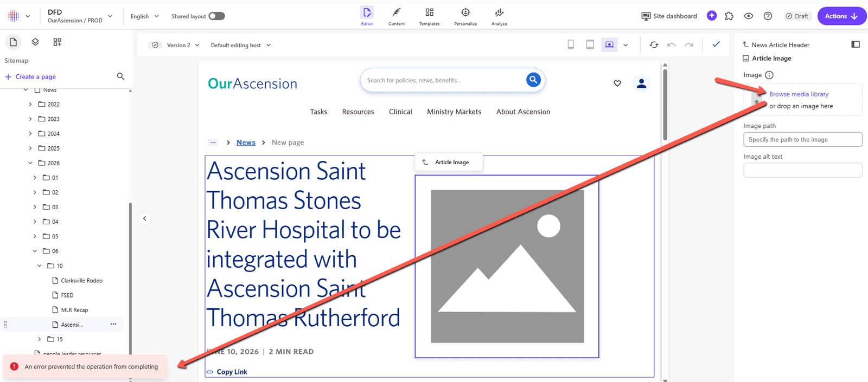The image size is (868, 382).
Task: Switch to tablet device preview
Action: click(590, 45)
